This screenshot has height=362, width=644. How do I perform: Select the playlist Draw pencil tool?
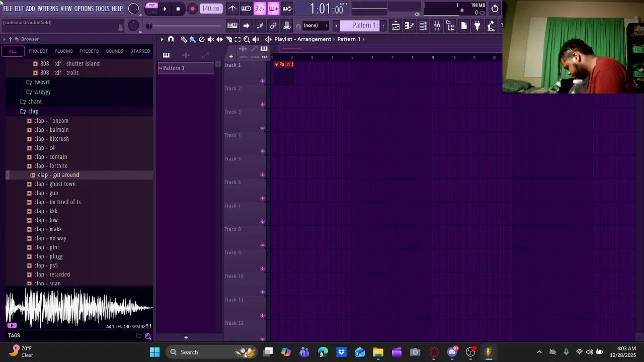pos(184,39)
